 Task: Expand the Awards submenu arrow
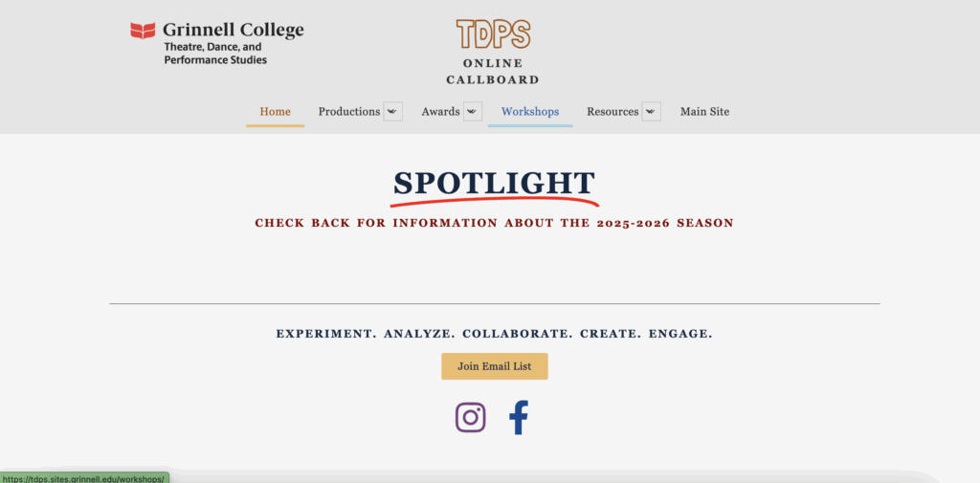pos(473,112)
